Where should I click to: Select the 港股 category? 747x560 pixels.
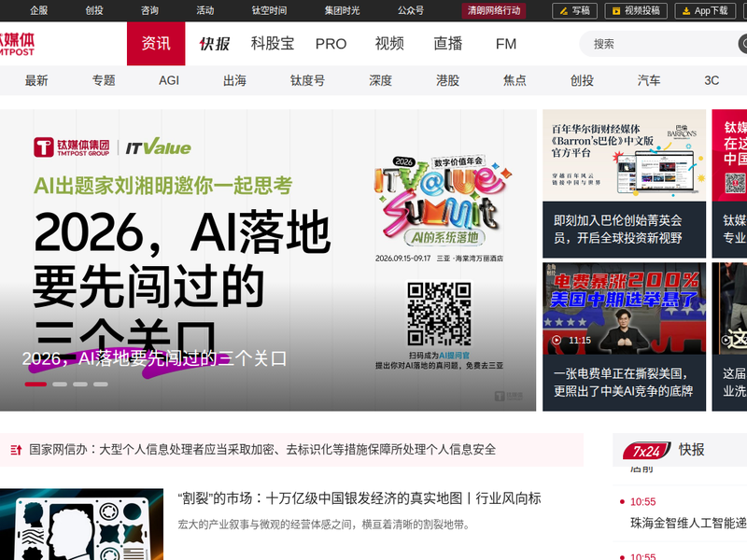(x=448, y=80)
